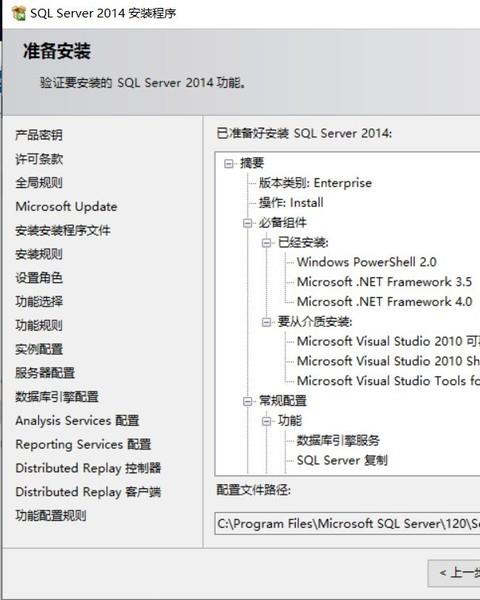Screen dimensions: 480x600
Task: Open Reporting Services 配置 step
Action: coord(83,444)
